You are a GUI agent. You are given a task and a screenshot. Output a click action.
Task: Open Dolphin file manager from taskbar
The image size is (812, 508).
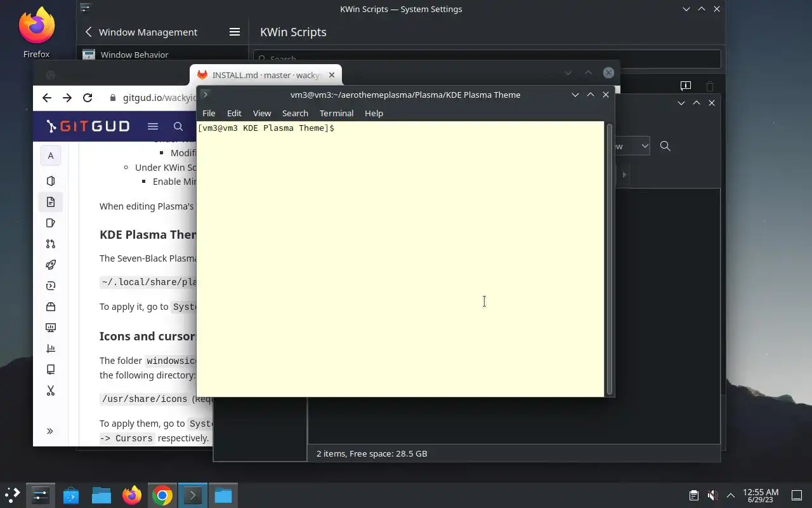[101, 495]
